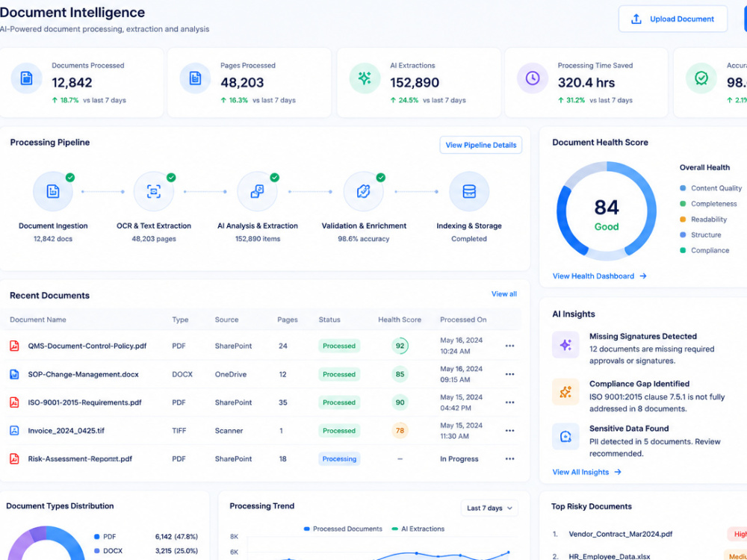This screenshot has width=747, height=560.
Task: Click the AI Extractions chart legend entry
Action: point(418,529)
